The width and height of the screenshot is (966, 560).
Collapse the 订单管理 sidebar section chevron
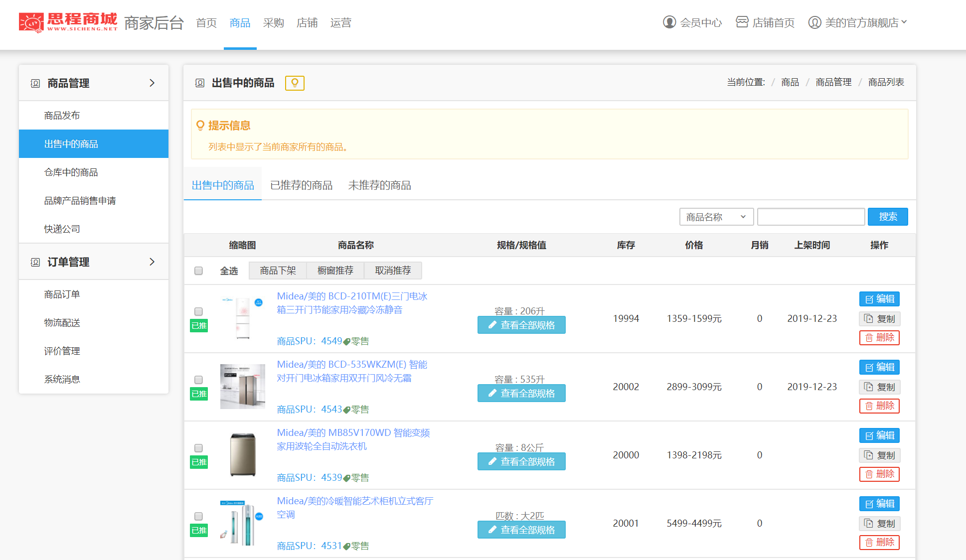click(152, 262)
